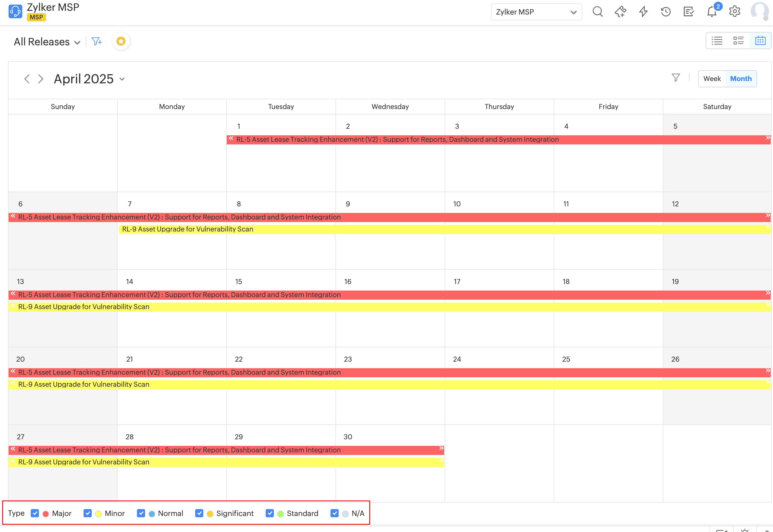Uncheck the Minor type checkbox

point(88,513)
